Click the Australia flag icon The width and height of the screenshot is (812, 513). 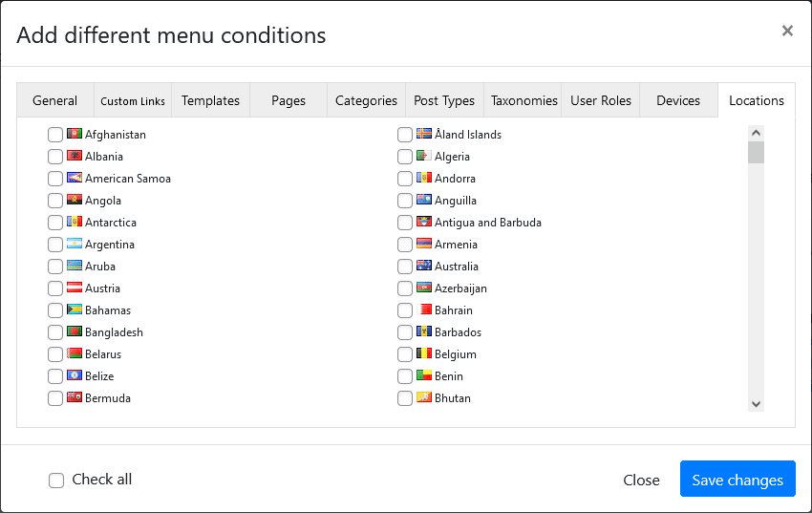pos(424,267)
